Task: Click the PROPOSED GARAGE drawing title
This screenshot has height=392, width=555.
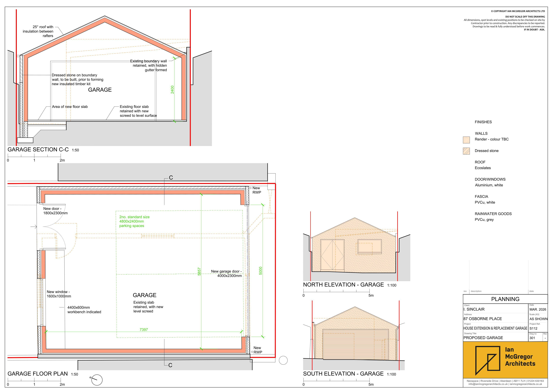Action: pos(483,338)
